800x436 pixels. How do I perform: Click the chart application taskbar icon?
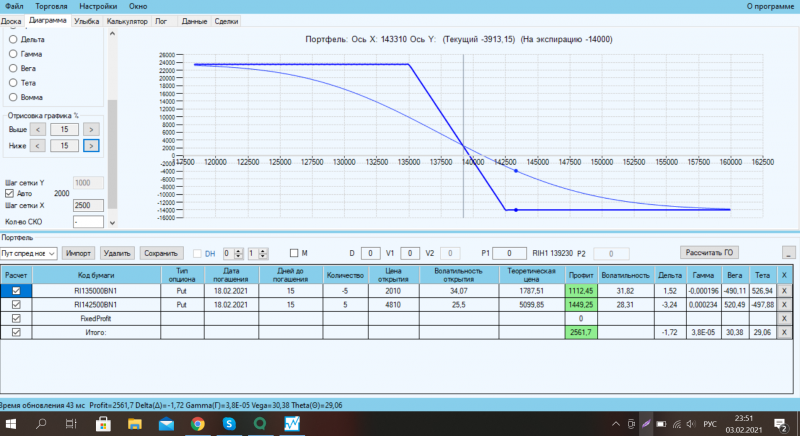[292, 424]
